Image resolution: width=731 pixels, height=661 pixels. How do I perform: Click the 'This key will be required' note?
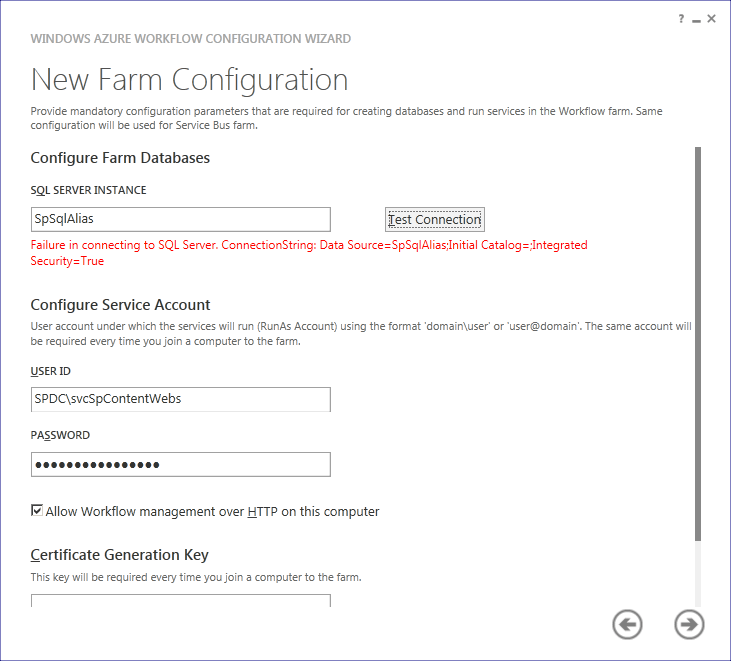point(196,577)
